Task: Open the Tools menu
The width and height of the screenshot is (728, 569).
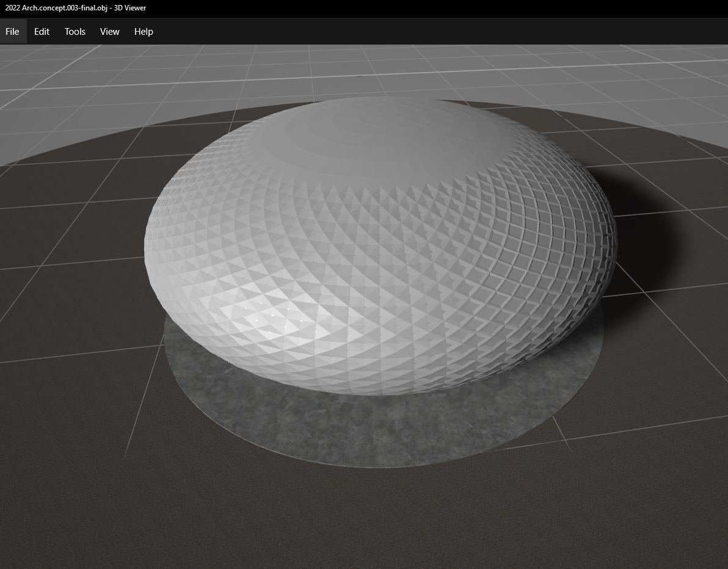Action: click(x=75, y=32)
